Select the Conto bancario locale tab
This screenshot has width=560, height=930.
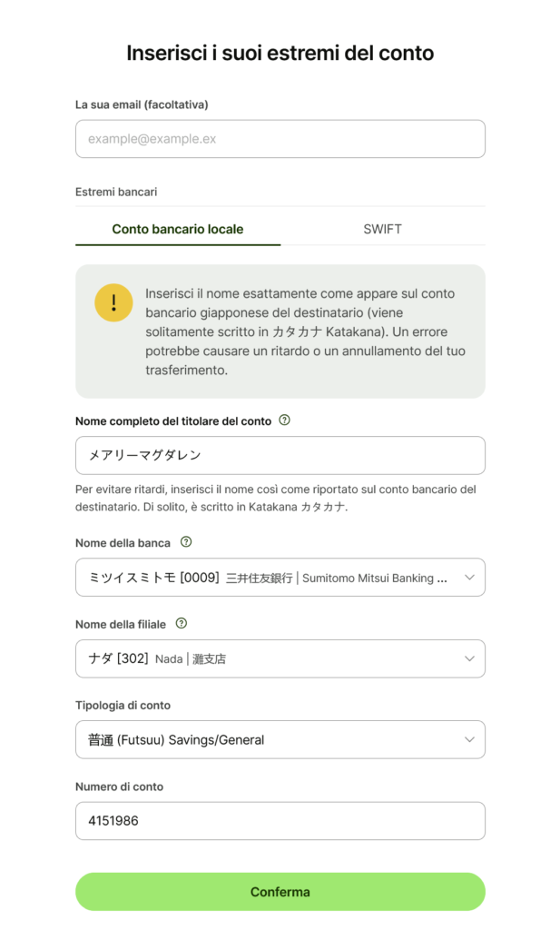(178, 229)
